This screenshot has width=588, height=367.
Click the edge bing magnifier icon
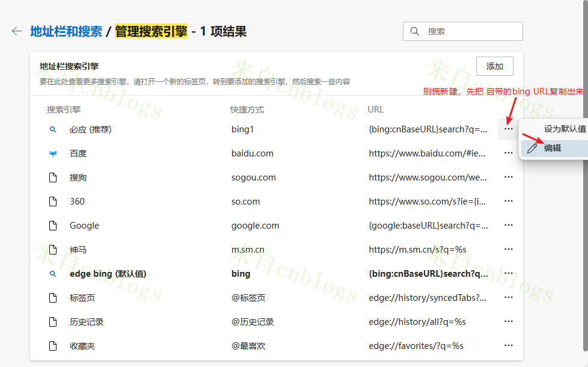[x=52, y=273]
